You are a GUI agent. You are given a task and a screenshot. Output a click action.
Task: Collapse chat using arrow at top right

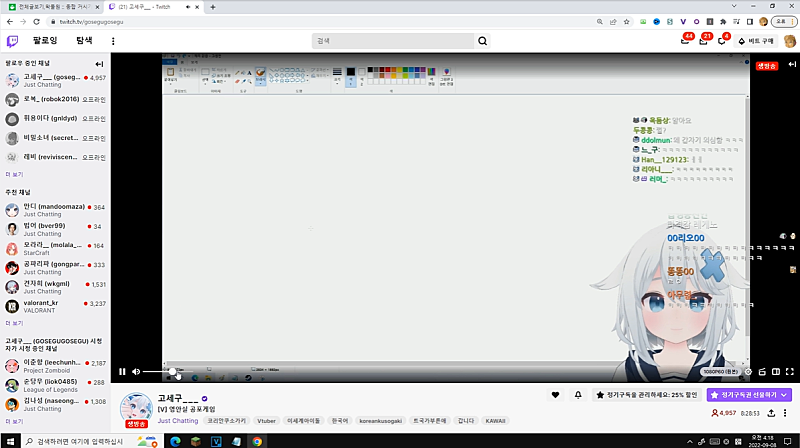(x=792, y=64)
